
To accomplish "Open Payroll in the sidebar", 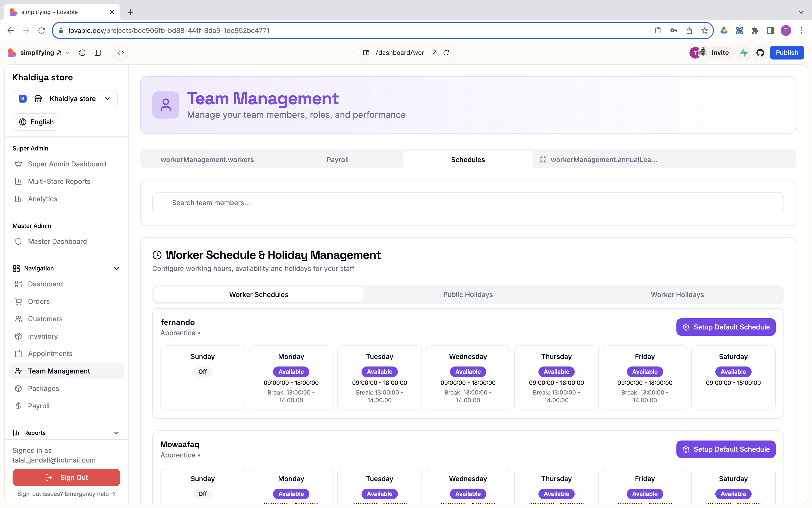I will [x=66, y=406].
